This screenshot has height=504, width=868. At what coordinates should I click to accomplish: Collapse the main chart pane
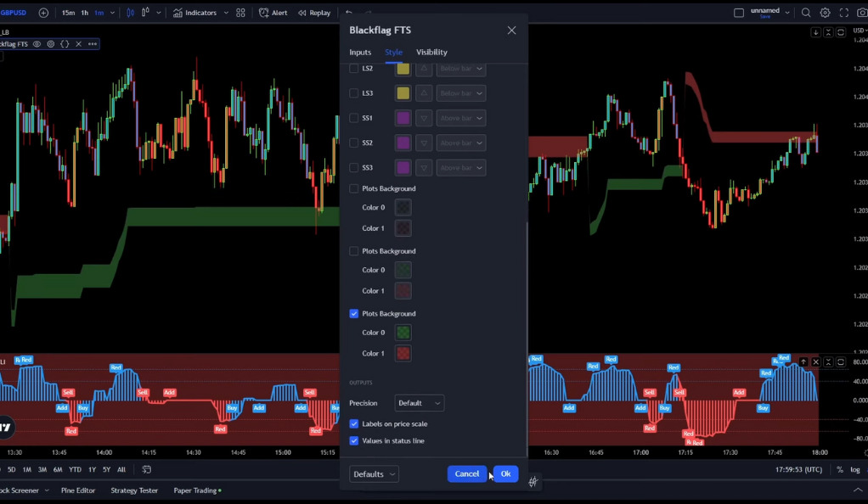(828, 32)
